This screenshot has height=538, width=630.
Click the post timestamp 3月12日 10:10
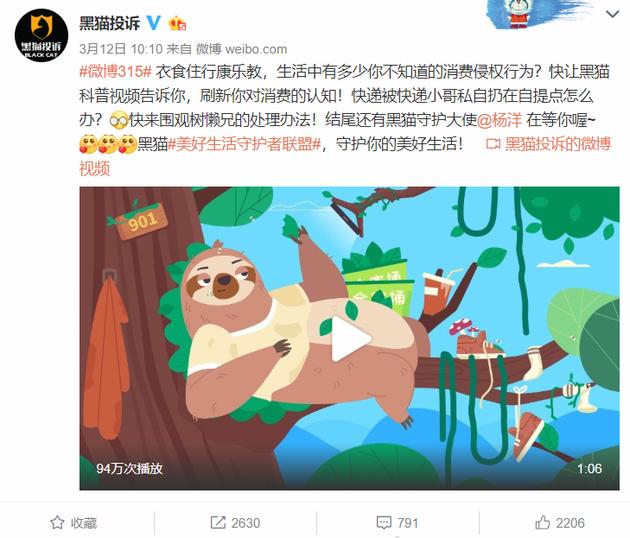point(121,49)
